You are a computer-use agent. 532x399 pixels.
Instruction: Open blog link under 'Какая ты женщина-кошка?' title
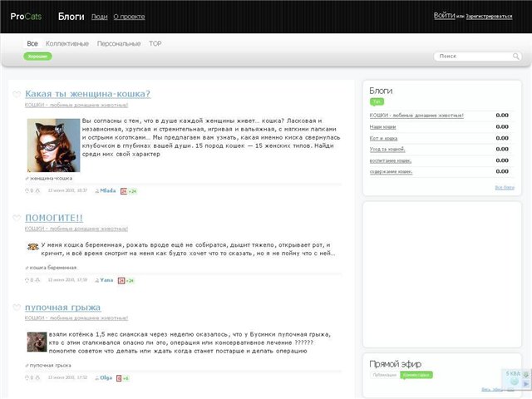[x=76, y=106]
